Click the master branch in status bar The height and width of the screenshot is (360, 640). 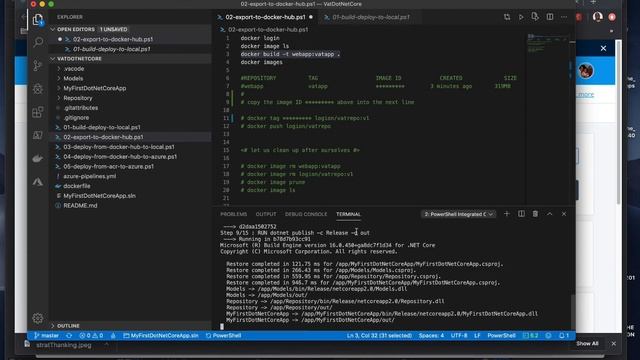pyautogui.click(x=47, y=336)
